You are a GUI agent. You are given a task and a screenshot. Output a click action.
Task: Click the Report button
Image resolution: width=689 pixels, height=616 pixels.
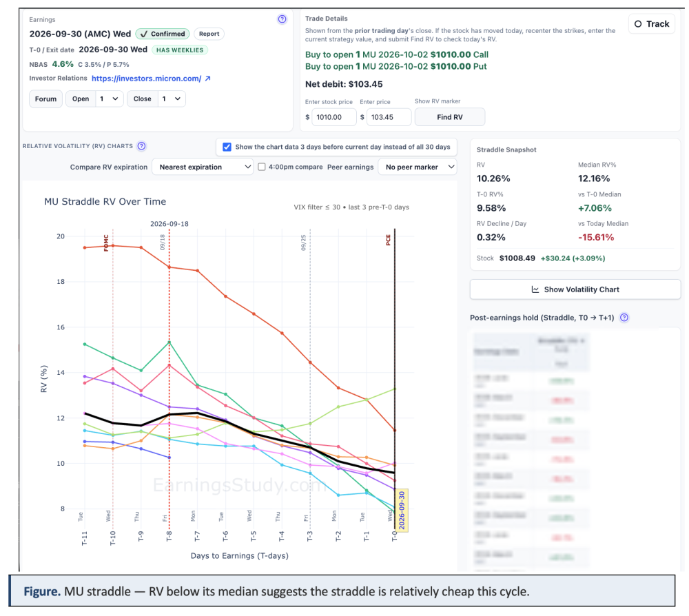pyautogui.click(x=209, y=34)
